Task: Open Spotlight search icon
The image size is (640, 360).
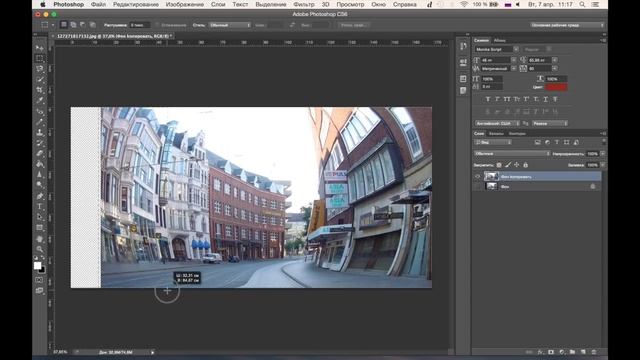Action: 582,4
